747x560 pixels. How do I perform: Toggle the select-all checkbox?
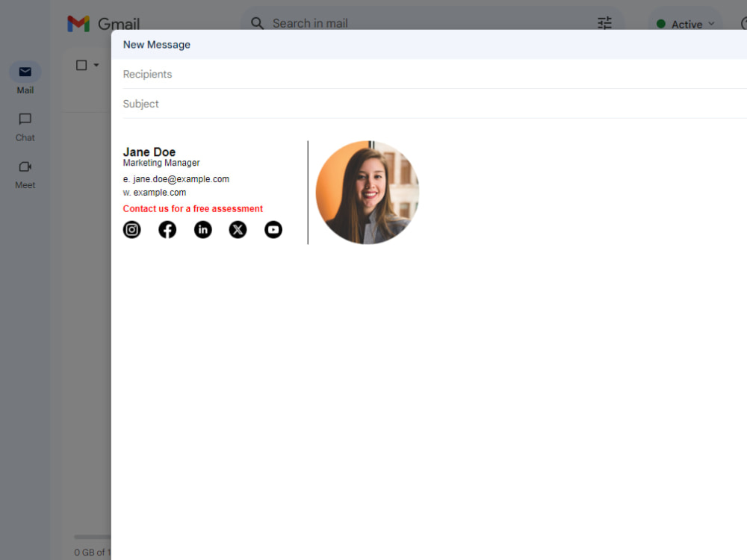coord(81,65)
